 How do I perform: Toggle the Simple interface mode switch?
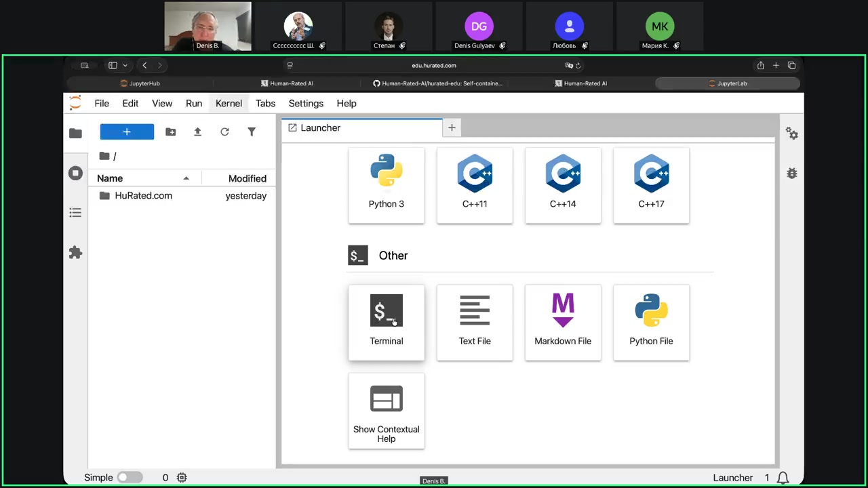click(130, 478)
